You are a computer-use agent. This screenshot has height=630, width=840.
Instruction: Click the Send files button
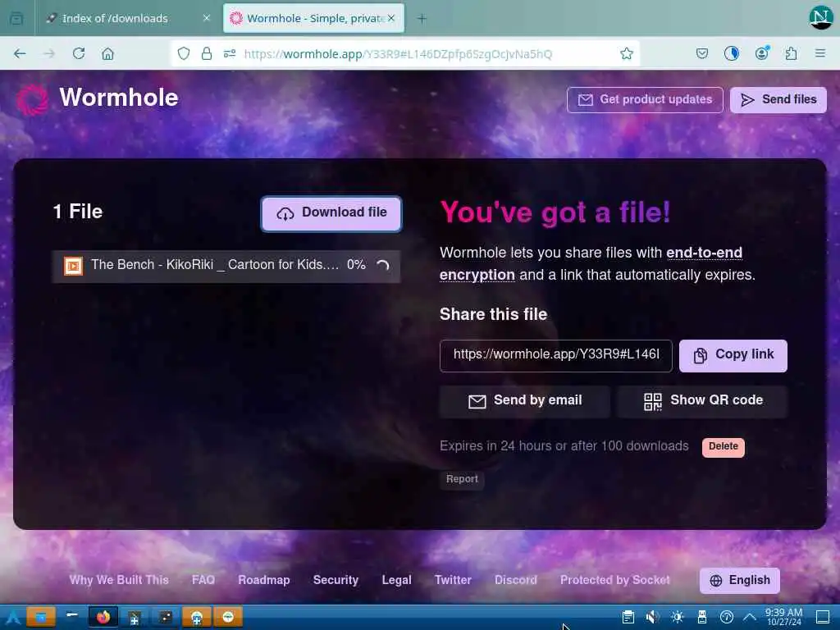click(x=778, y=99)
